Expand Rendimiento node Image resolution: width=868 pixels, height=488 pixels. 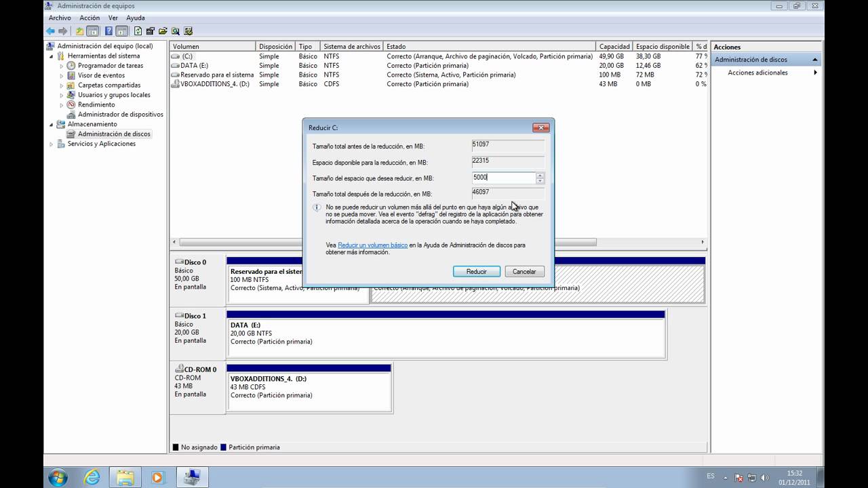(x=62, y=105)
